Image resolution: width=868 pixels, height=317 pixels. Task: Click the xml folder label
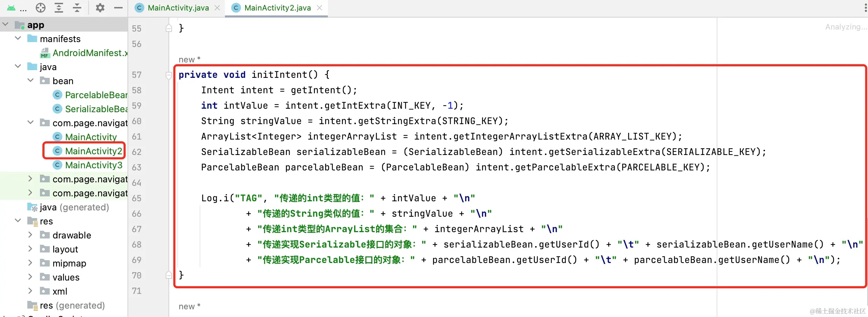(x=60, y=291)
